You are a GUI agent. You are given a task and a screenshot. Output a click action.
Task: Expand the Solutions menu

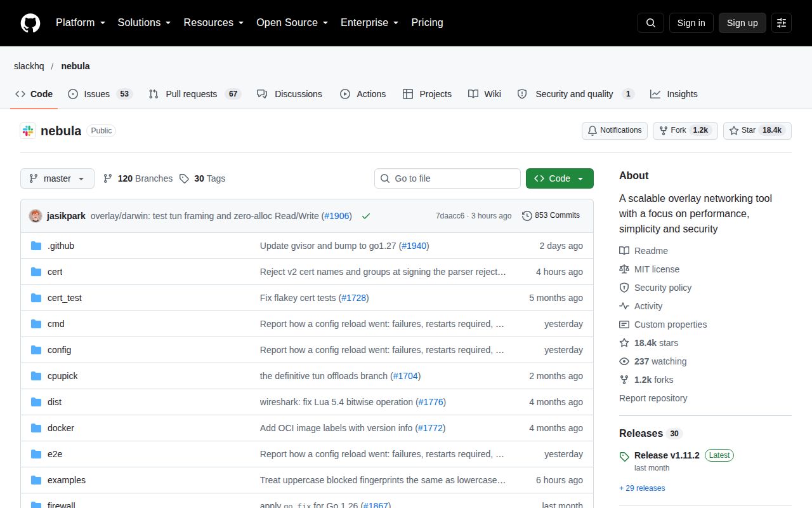click(x=145, y=23)
